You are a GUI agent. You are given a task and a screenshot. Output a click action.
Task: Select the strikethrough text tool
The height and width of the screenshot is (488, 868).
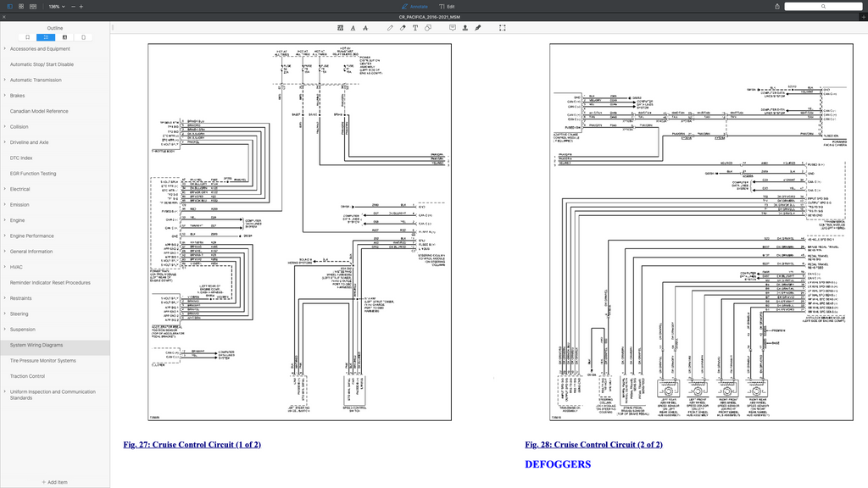365,28
